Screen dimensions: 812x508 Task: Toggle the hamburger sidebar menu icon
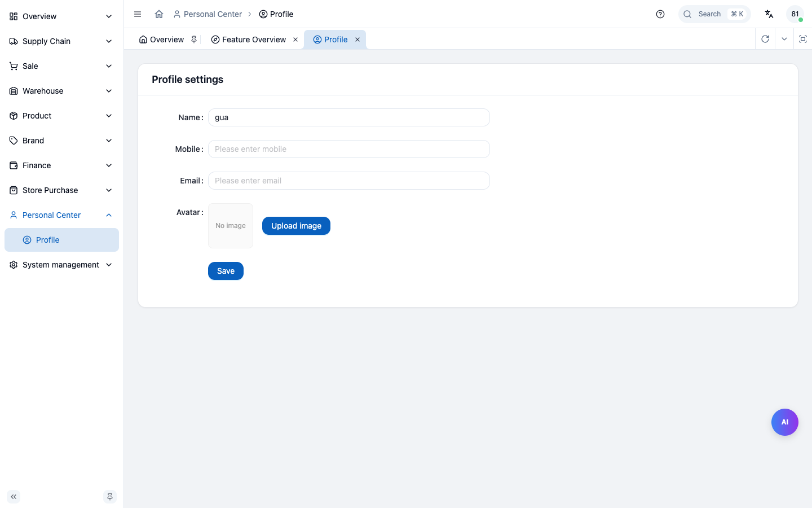click(138, 14)
